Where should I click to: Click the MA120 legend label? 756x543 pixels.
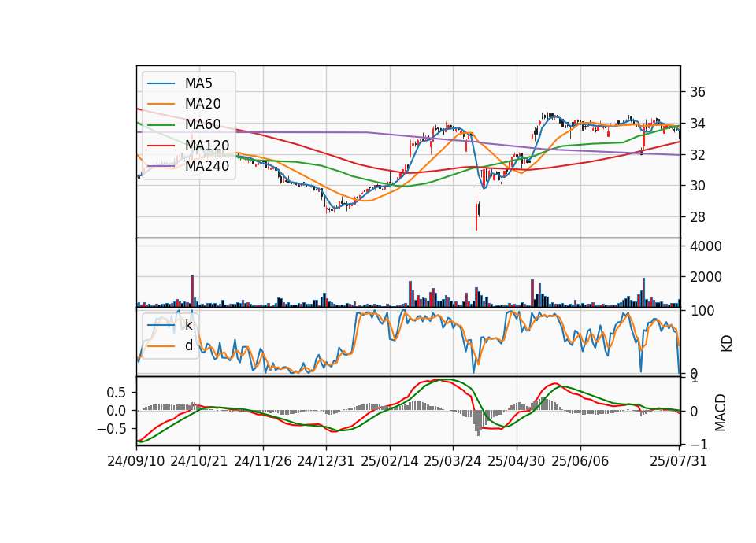click(x=207, y=146)
